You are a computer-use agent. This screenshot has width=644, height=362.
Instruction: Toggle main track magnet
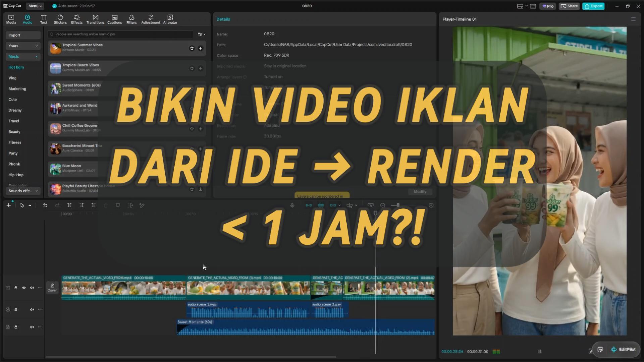click(309, 205)
